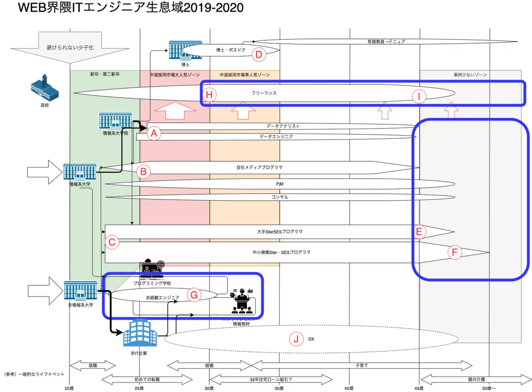
Task: Click the データアナリスト label
Action: point(284,126)
